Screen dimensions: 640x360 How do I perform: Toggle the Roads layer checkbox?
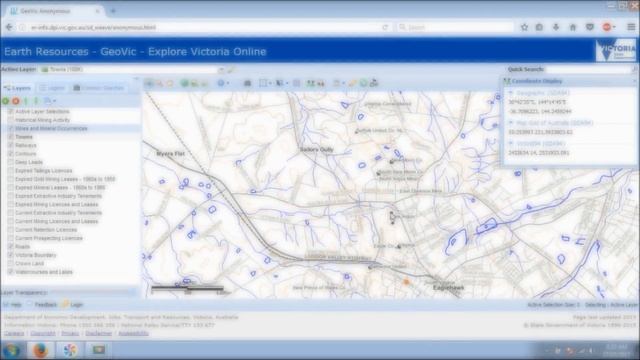(11, 247)
